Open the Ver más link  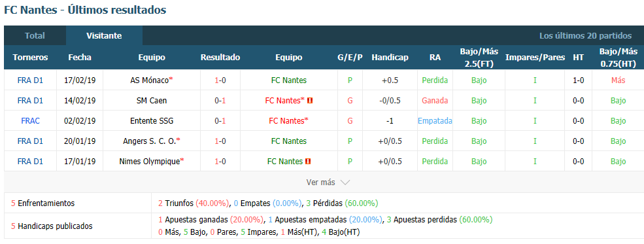coord(320,183)
